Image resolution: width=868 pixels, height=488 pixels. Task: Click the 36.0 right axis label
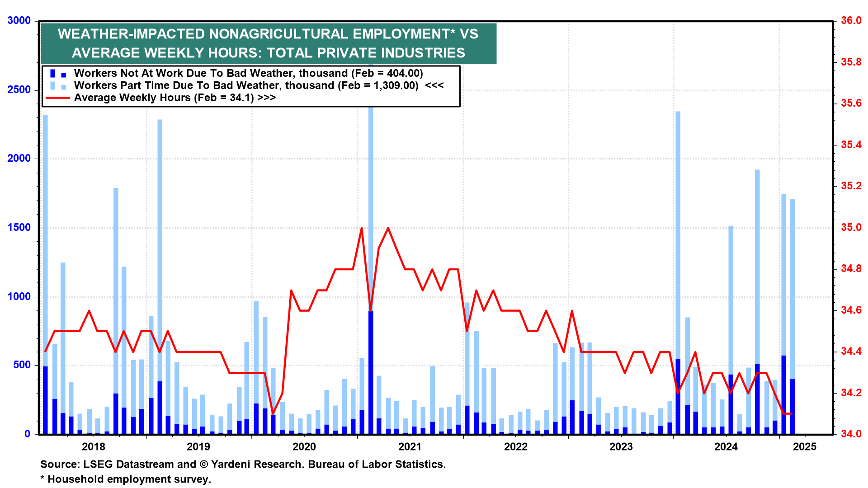[851, 21]
